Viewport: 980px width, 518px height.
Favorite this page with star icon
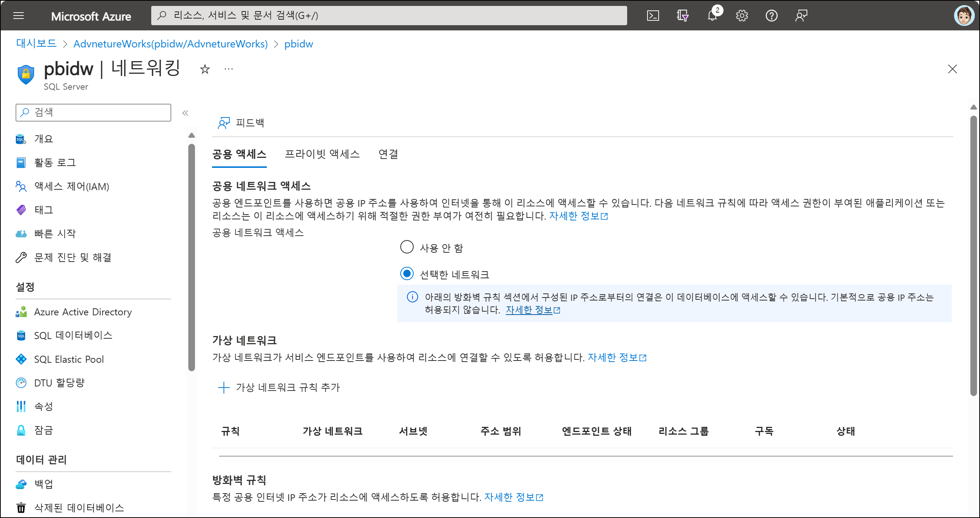tap(205, 69)
